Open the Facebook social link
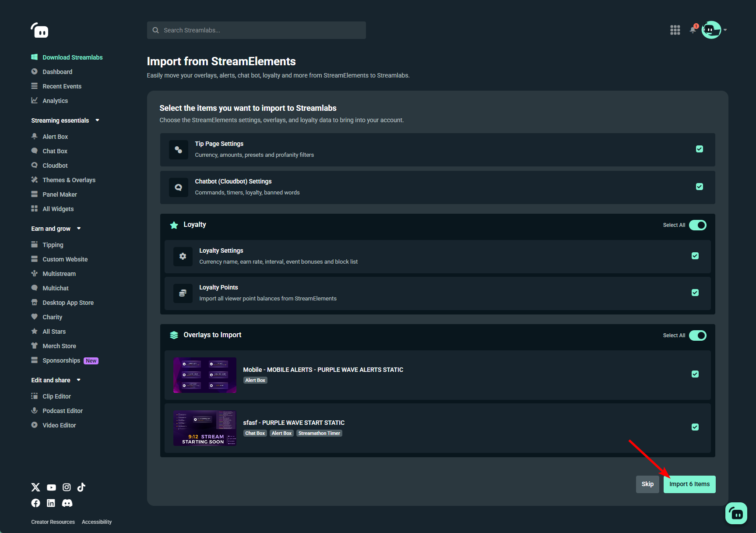Viewport: 756px width, 533px height. click(36, 503)
